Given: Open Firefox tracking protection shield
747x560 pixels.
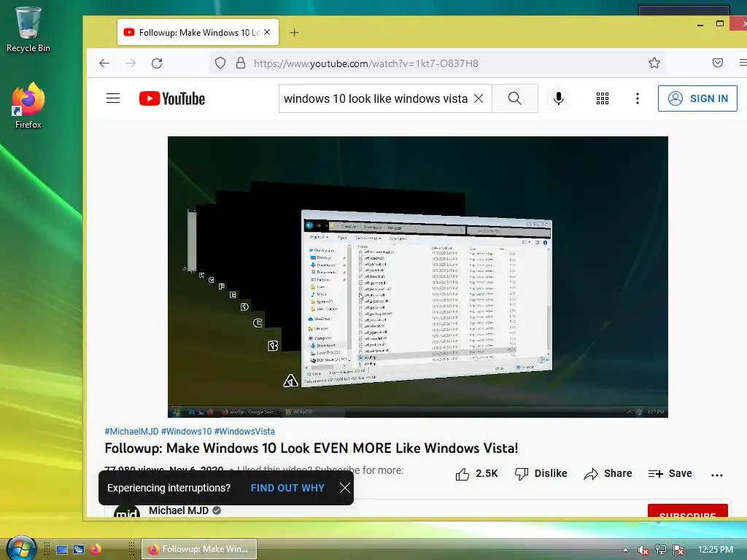Looking at the screenshot, I should [220, 63].
